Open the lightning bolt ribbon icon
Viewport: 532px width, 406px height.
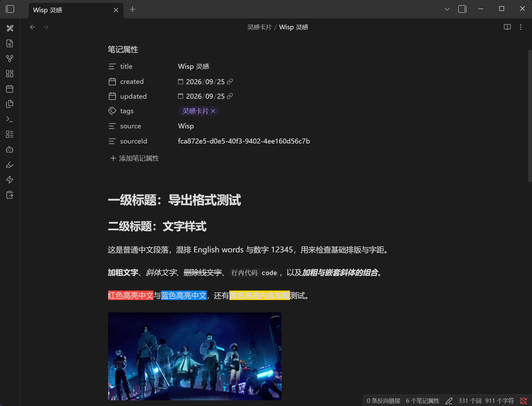click(x=10, y=180)
